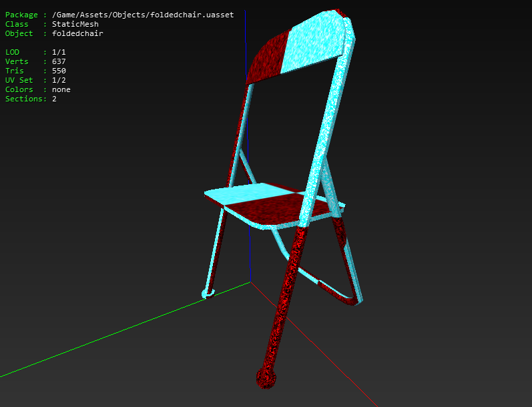The height and width of the screenshot is (407, 532).
Task: Select the Tris count 550
Action: (59, 71)
